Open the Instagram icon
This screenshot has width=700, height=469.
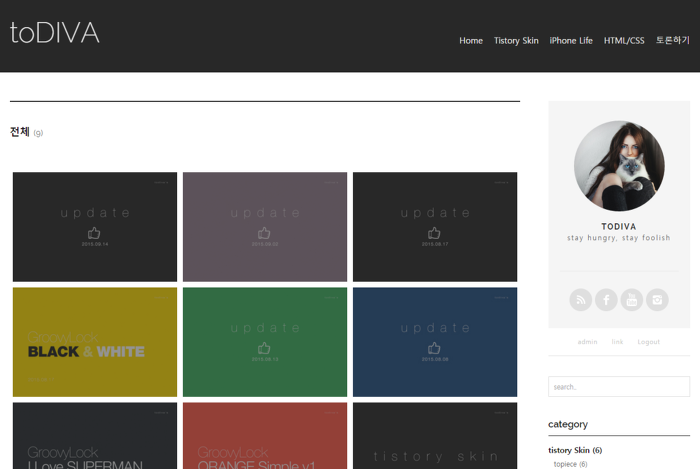click(657, 300)
